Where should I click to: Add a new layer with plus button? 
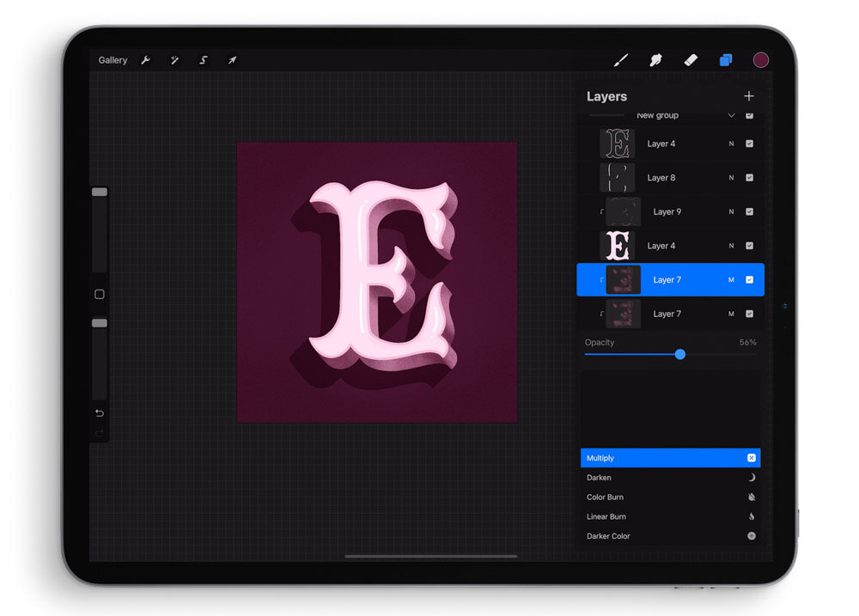[749, 96]
